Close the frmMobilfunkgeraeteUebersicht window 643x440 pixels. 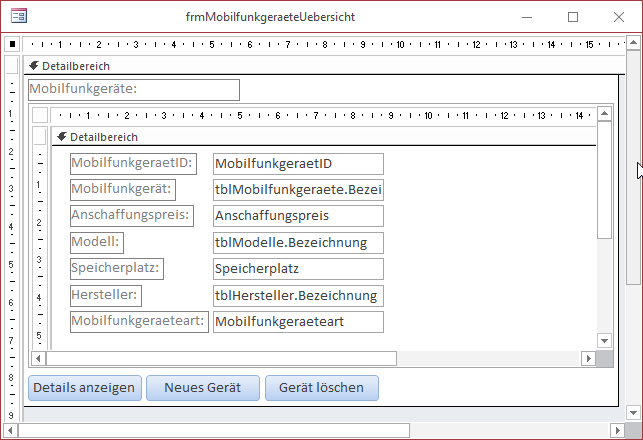pos(619,17)
